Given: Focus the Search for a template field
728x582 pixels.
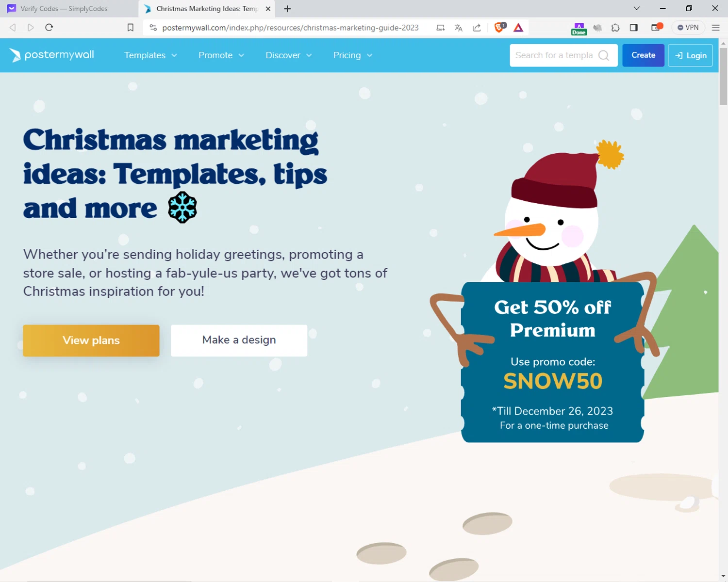Looking at the screenshot, I should (554, 55).
